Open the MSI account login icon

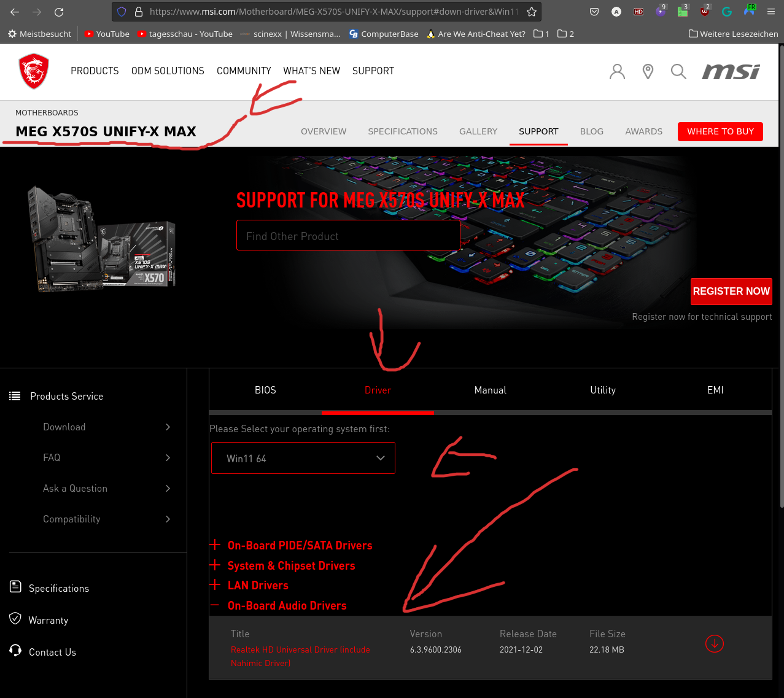617,71
